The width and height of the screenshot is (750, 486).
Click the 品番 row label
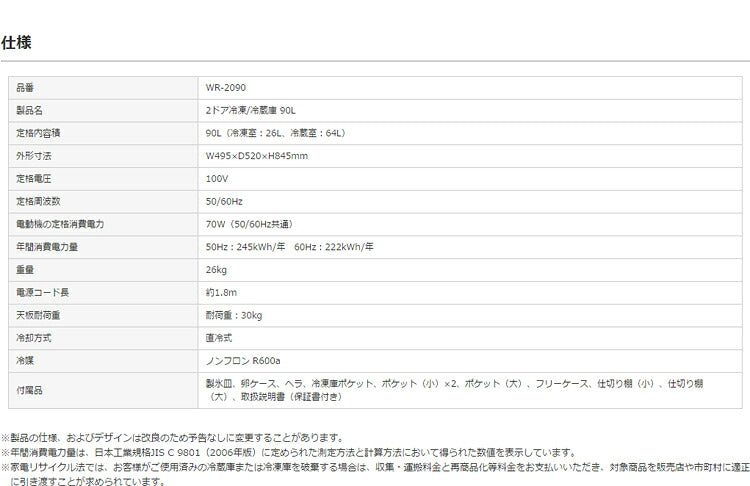(x=27, y=87)
